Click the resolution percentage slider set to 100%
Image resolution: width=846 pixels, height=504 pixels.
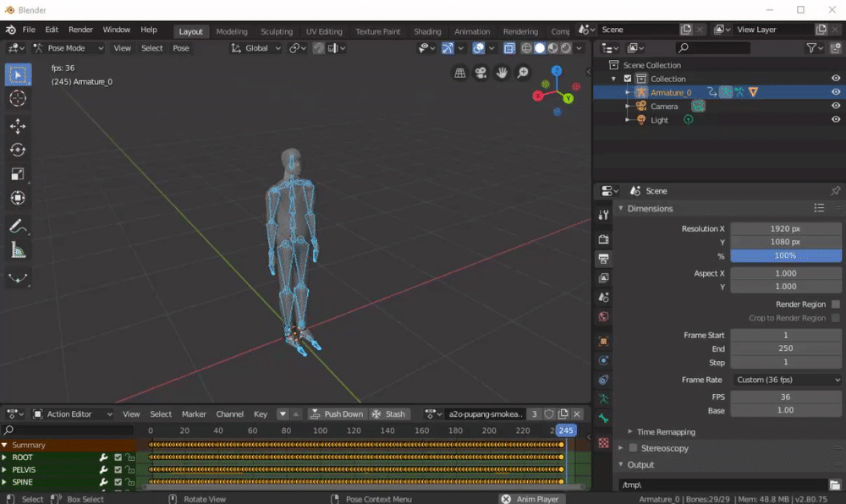click(786, 255)
